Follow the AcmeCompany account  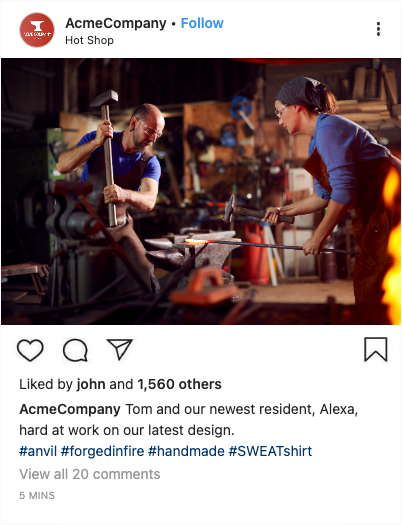202,23
